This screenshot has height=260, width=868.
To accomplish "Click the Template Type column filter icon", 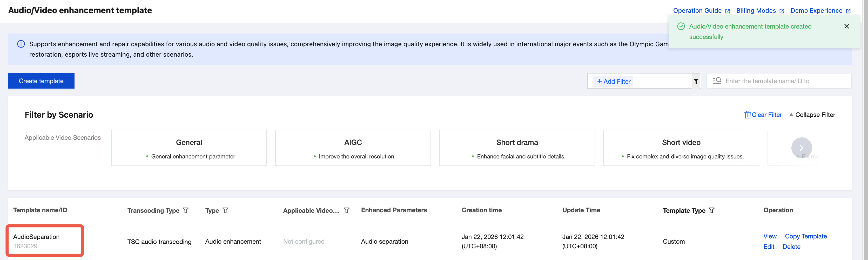I will [x=712, y=210].
